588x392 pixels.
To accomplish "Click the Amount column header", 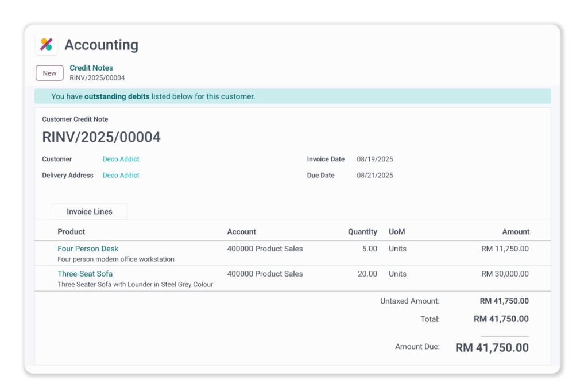I will (516, 232).
